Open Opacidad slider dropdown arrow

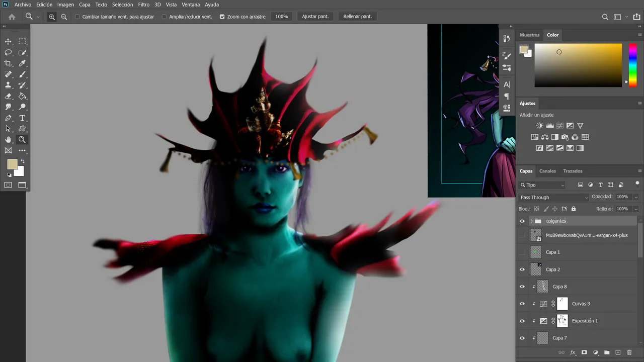pyautogui.click(x=636, y=197)
